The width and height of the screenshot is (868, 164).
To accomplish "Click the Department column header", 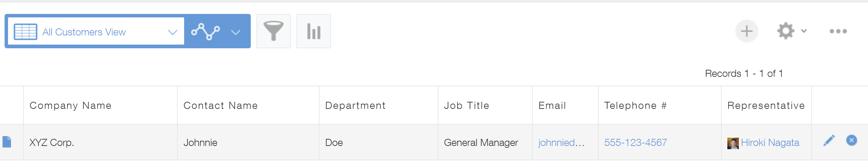I will [x=355, y=106].
